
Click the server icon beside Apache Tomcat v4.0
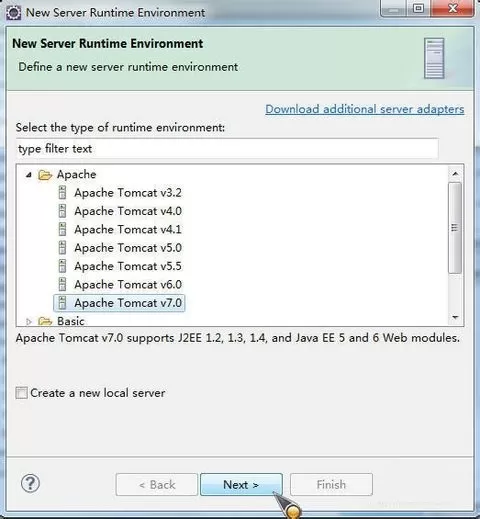[x=62, y=211]
